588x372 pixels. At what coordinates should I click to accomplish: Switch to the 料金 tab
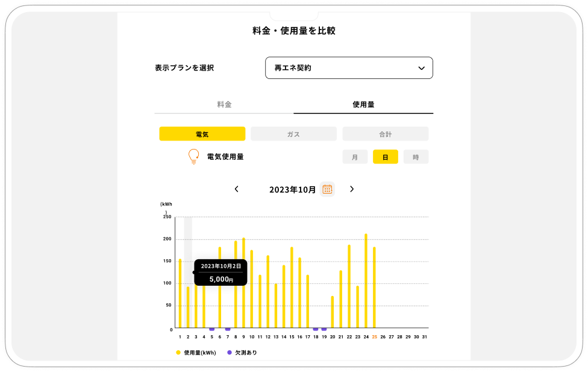click(x=224, y=104)
